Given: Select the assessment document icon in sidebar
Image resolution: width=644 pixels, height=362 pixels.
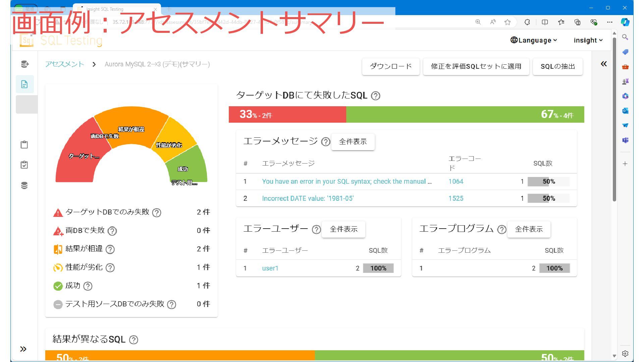Looking at the screenshot, I should [24, 84].
